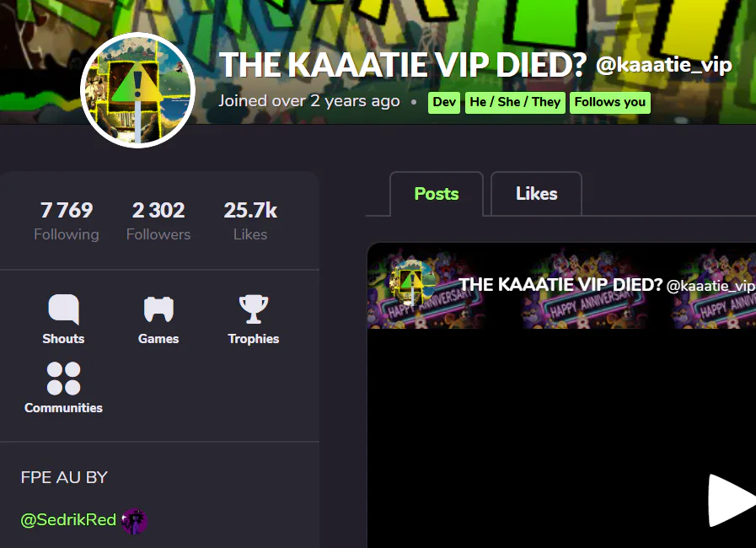
Task: View the 7 769 Following list
Action: [67, 221]
